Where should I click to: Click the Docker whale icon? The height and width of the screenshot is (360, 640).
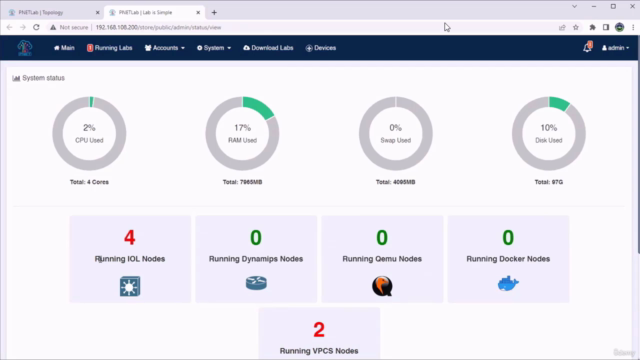click(x=508, y=283)
